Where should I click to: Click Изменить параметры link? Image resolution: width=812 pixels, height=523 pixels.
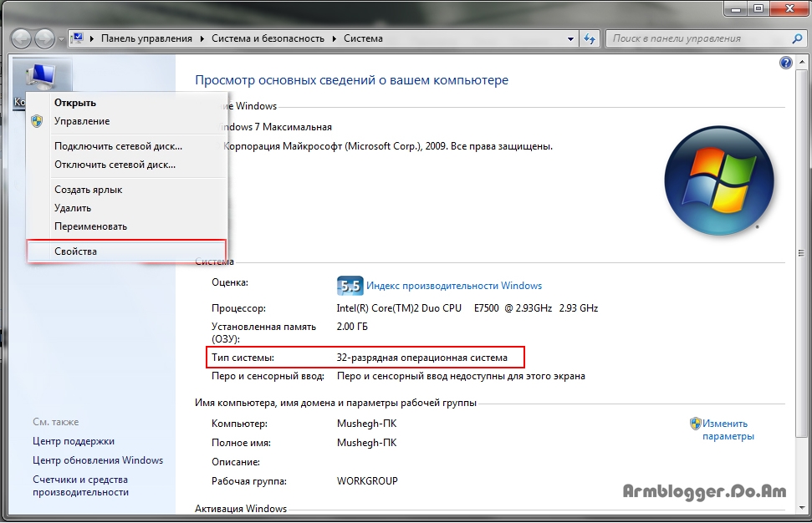pos(728,430)
